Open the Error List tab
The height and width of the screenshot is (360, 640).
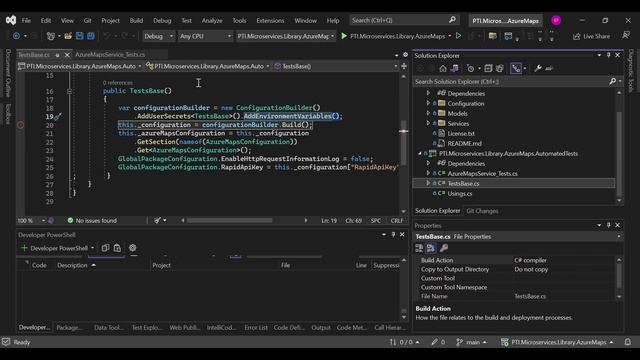pos(256,327)
